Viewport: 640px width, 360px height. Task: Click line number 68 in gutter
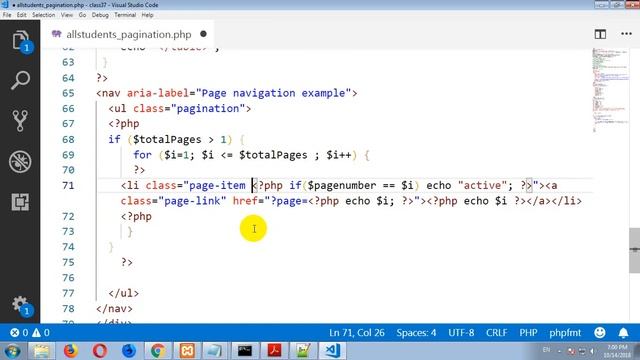(68, 139)
